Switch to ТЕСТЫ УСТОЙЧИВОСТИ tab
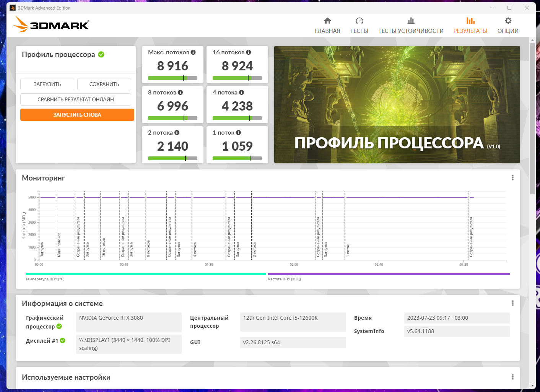 coord(411,26)
